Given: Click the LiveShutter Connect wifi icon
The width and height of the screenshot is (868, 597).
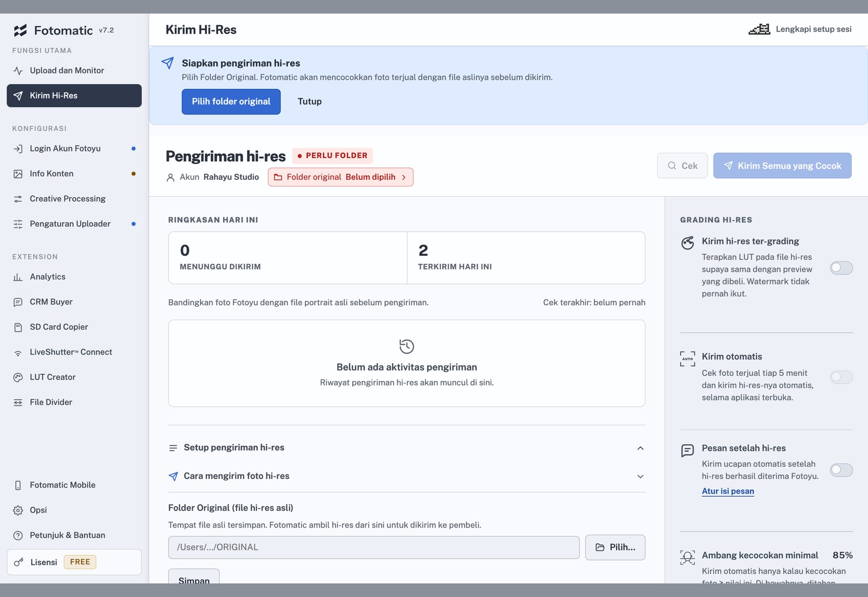Looking at the screenshot, I should 18,352.
